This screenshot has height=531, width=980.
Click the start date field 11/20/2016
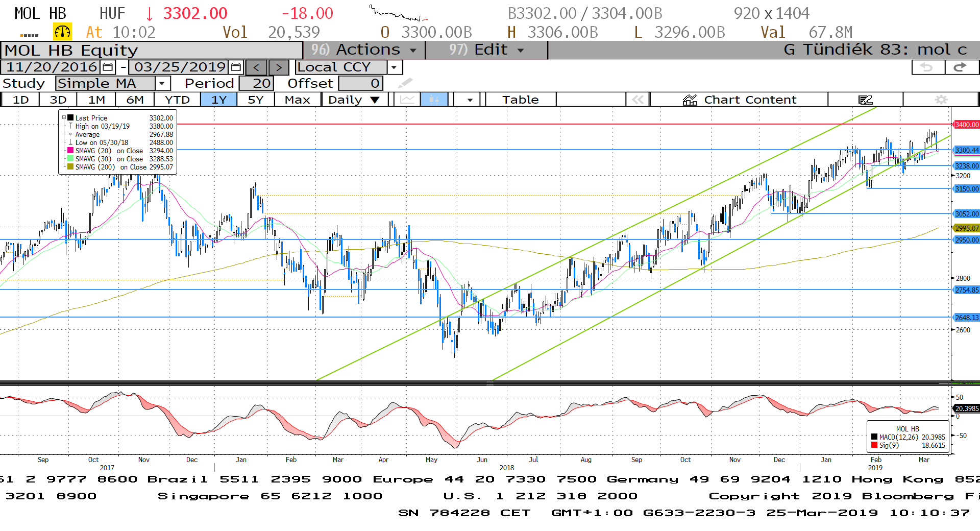[x=52, y=67]
